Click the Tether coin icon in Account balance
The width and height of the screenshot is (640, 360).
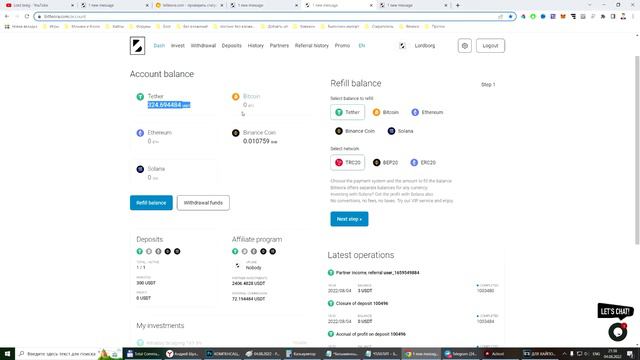click(x=140, y=97)
